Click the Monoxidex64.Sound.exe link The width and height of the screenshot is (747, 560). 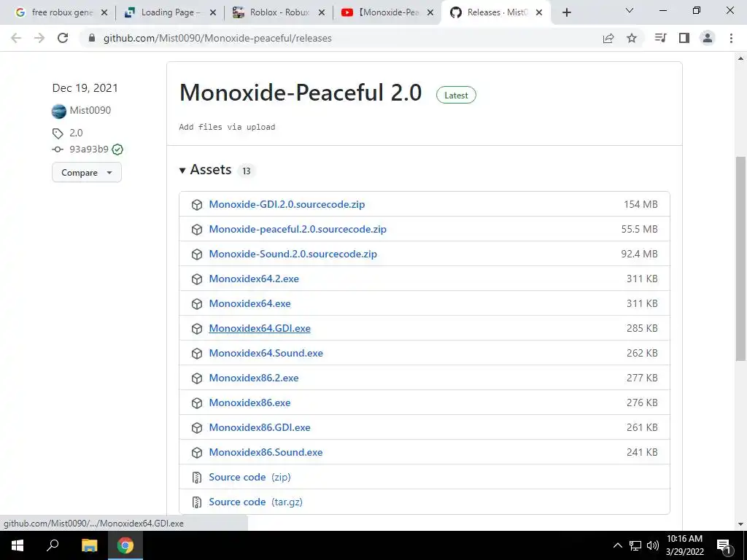(x=266, y=353)
